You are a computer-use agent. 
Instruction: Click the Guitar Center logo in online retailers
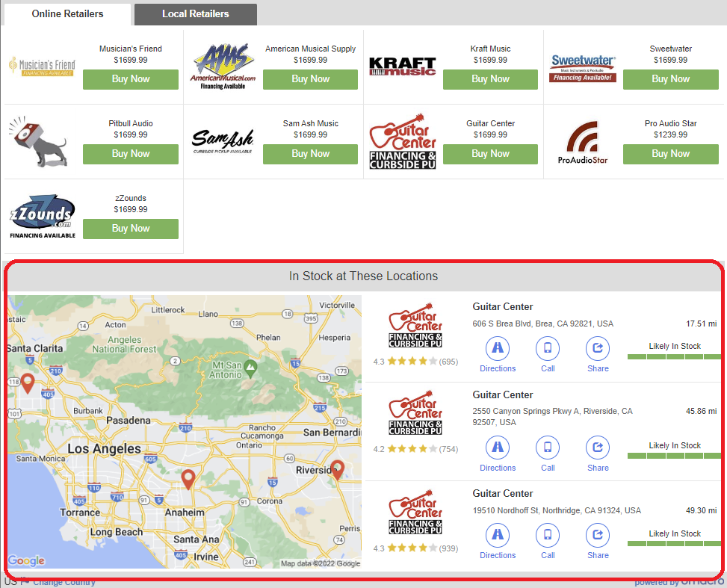click(403, 141)
